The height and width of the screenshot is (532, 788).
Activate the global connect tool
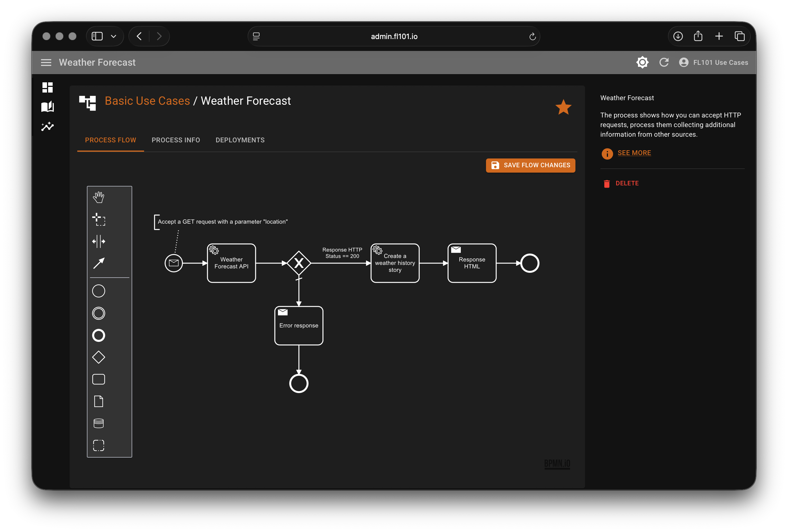(x=99, y=263)
